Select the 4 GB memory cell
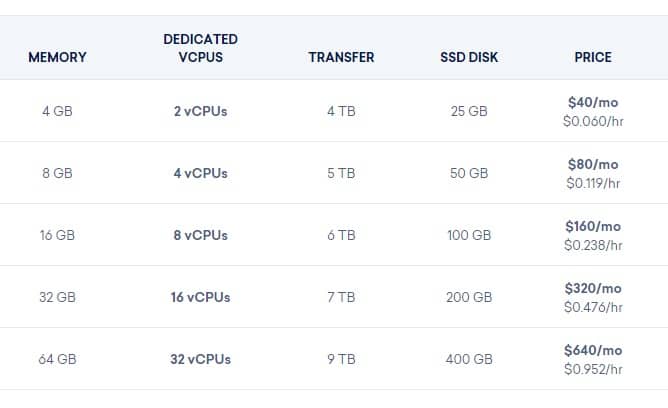This screenshot has width=668, height=408. tap(58, 111)
